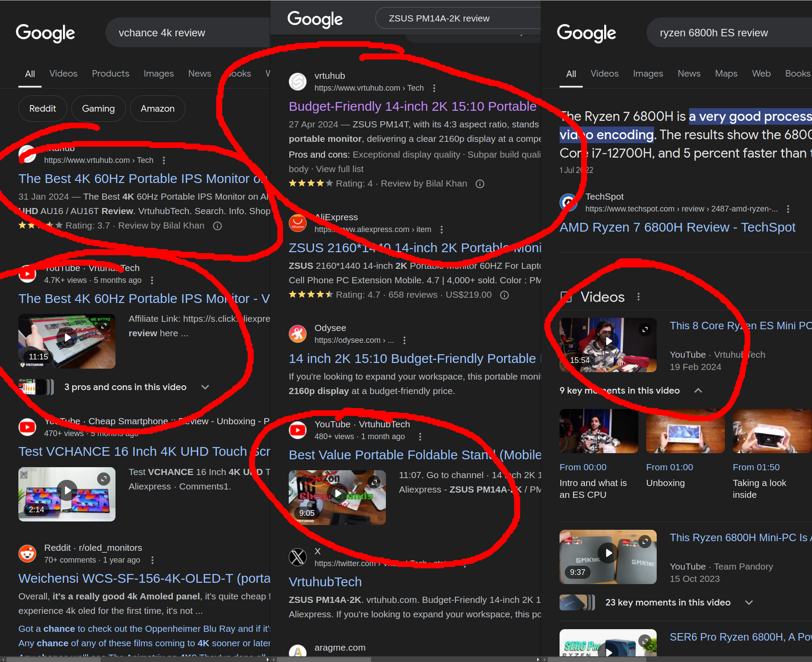Open info icon beside Rating 3.7 review
This screenshot has width=812, height=662.
217,226
